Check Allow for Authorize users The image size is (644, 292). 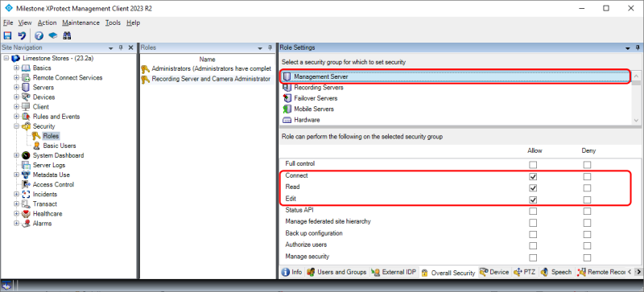click(533, 246)
